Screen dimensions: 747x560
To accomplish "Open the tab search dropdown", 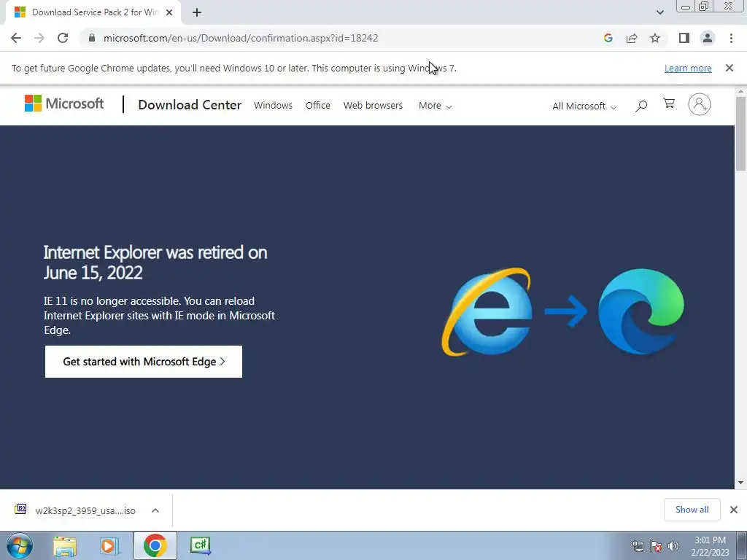I will click(x=659, y=12).
